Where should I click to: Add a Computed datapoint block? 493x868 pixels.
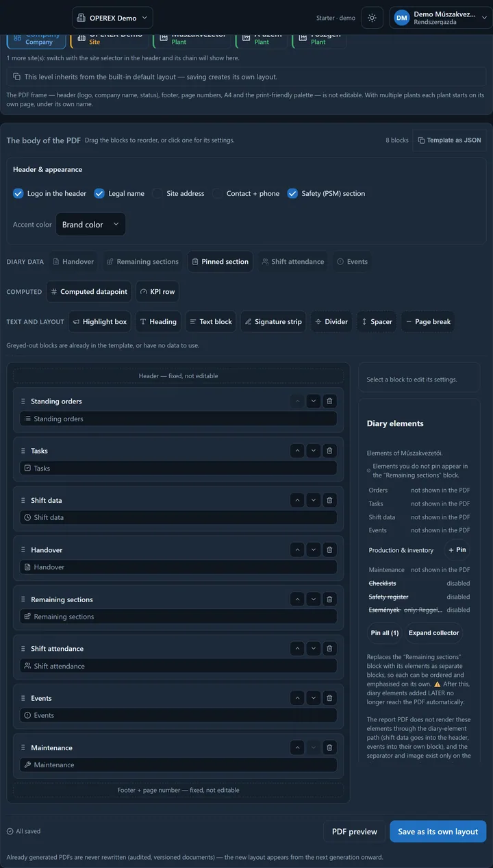[89, 292]
